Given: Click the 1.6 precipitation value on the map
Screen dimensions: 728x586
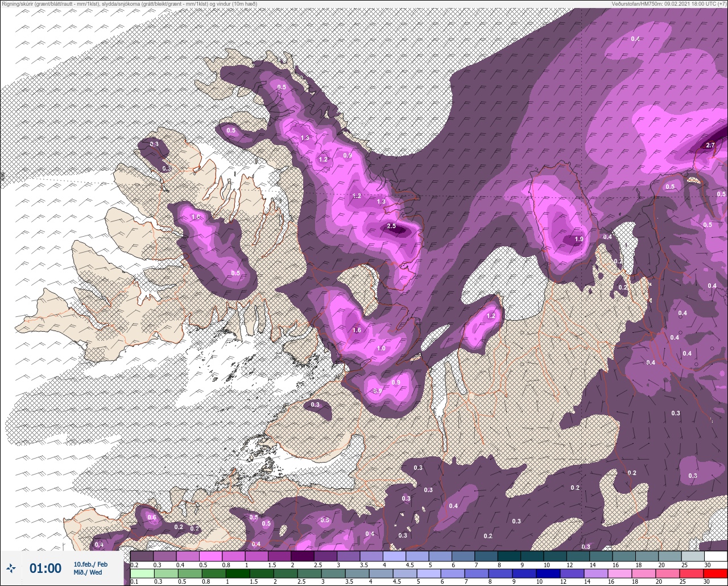Looking at the screenshot, I should [357, 331].
